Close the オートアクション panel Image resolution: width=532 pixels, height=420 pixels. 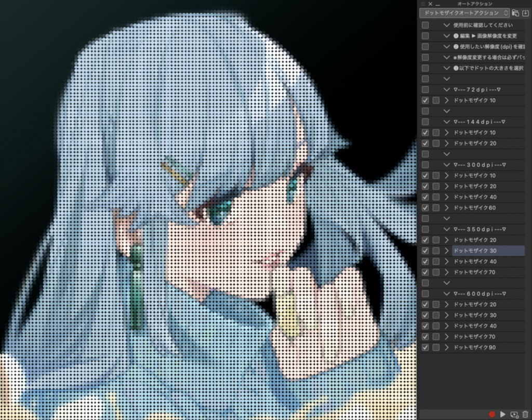tap(430, 4)
